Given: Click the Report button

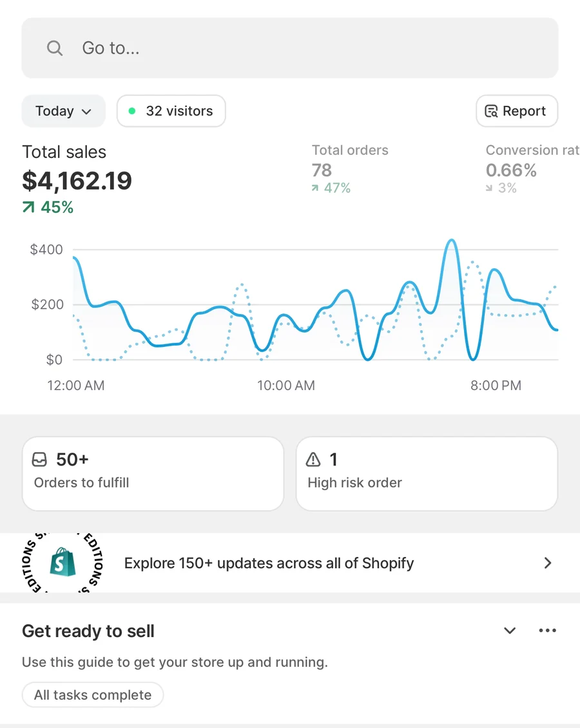Looking at the screenshot, I should pos(517,111).
